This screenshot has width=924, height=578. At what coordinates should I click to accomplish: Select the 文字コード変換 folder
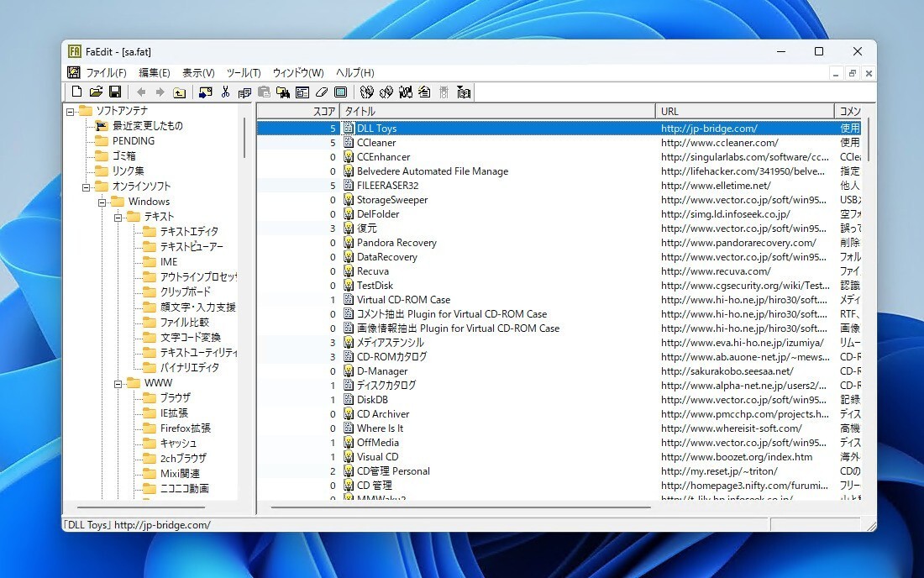coord(191,337)
